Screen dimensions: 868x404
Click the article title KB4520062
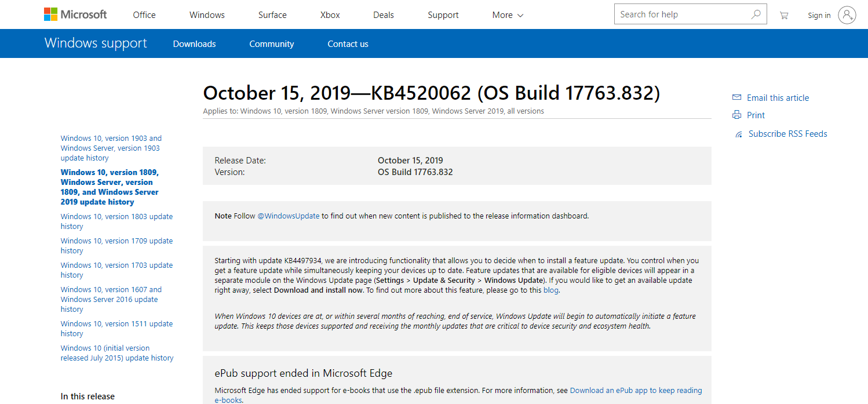[x=432, y=93]
